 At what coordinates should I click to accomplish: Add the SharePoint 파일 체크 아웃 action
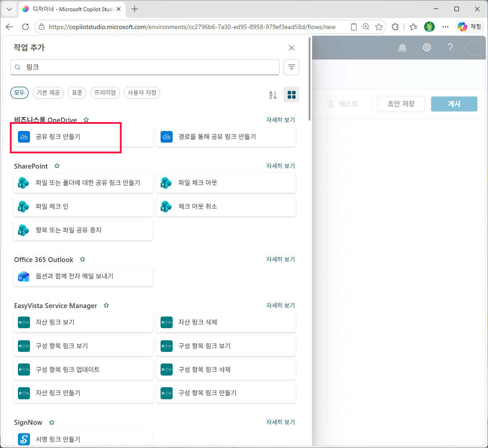click(226, 182)
